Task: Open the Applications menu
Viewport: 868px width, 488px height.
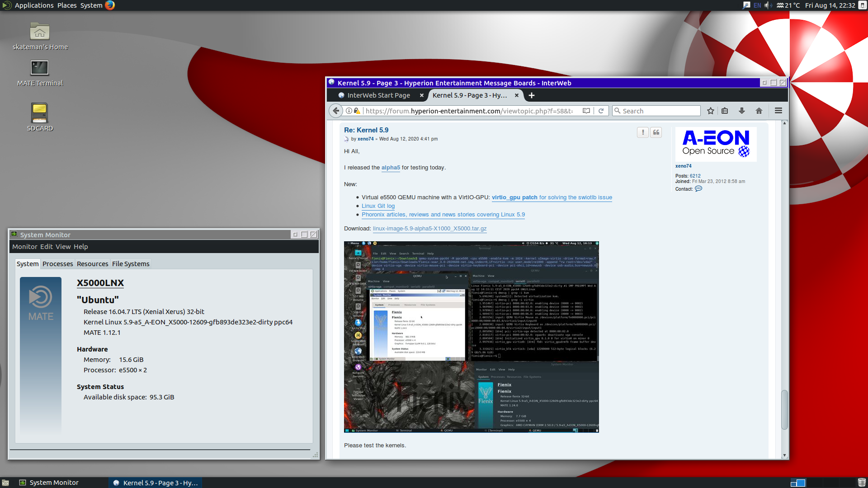Action: point(34,5)
